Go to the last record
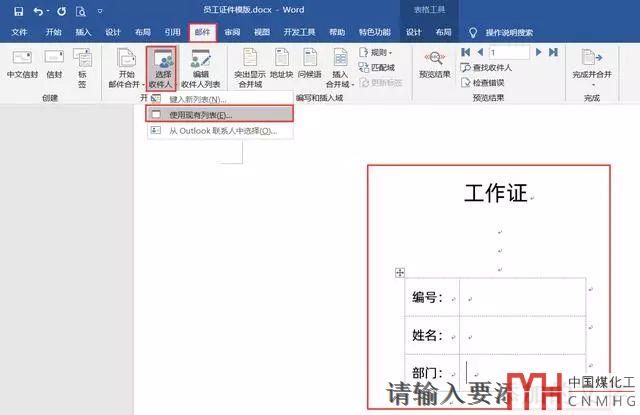 [553, 52]
